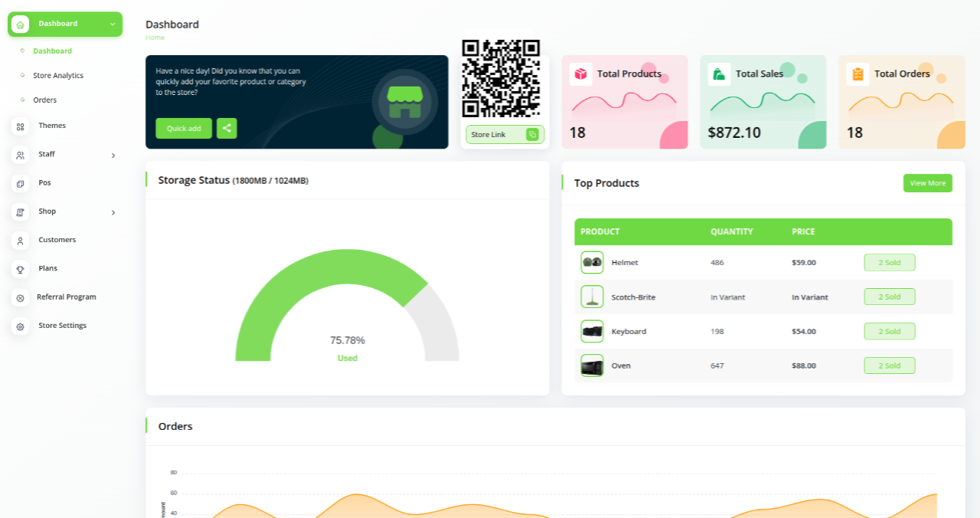The height and width of the screenshot is (518, 980).
Task: Click View More in Top Products
Action: click(x=928, y=183)
